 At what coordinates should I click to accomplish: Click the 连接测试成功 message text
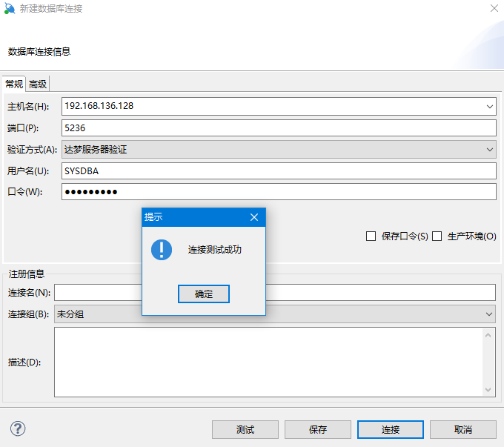click(214, 250)
